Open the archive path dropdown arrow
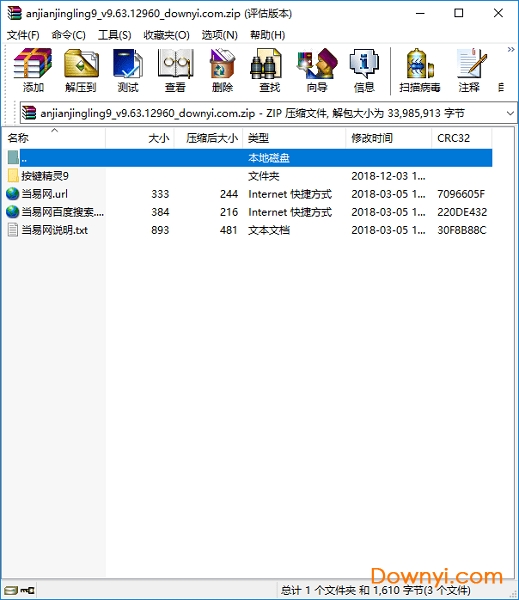 point(510,113)
